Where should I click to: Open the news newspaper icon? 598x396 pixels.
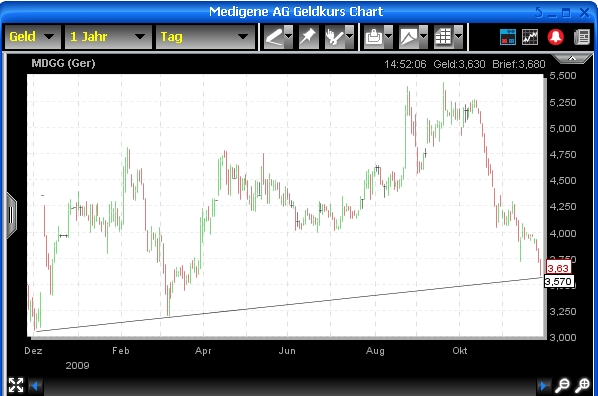coord(582,37)
